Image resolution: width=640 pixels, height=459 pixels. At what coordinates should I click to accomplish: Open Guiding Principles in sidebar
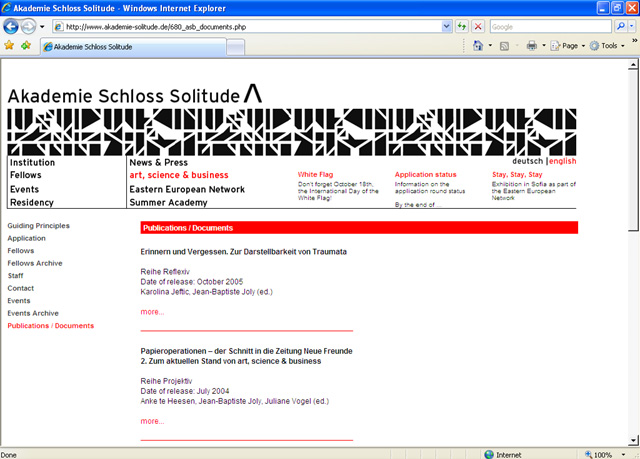click(38, 226)
